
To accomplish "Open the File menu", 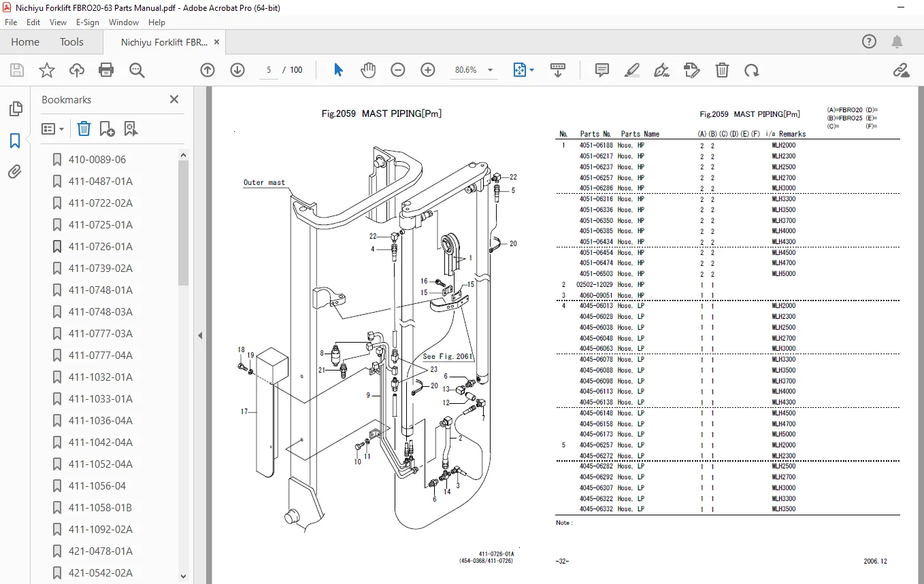I will pos(11,22).
